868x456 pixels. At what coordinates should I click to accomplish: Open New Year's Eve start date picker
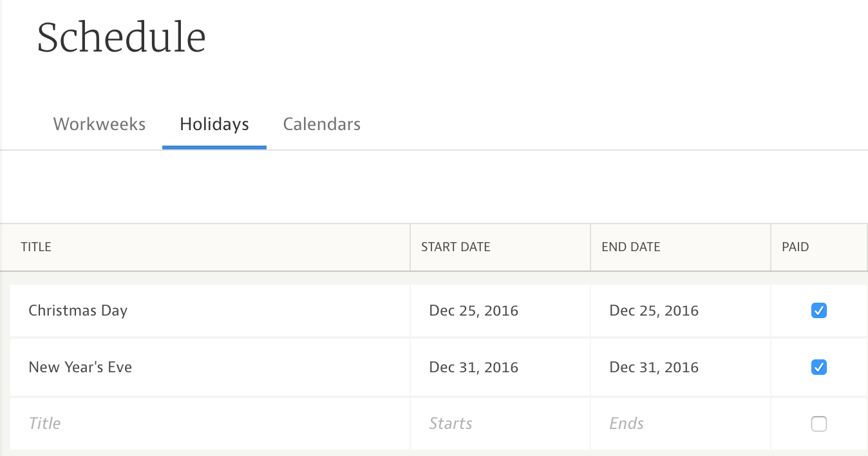coord(474,368)
